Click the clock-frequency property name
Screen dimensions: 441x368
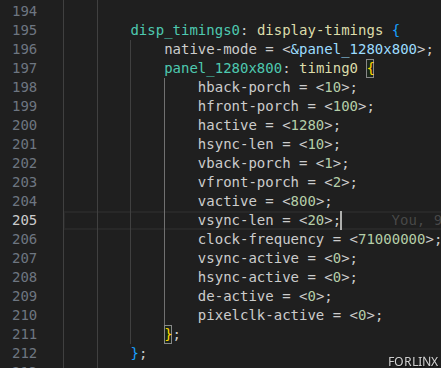coord(261,239)
